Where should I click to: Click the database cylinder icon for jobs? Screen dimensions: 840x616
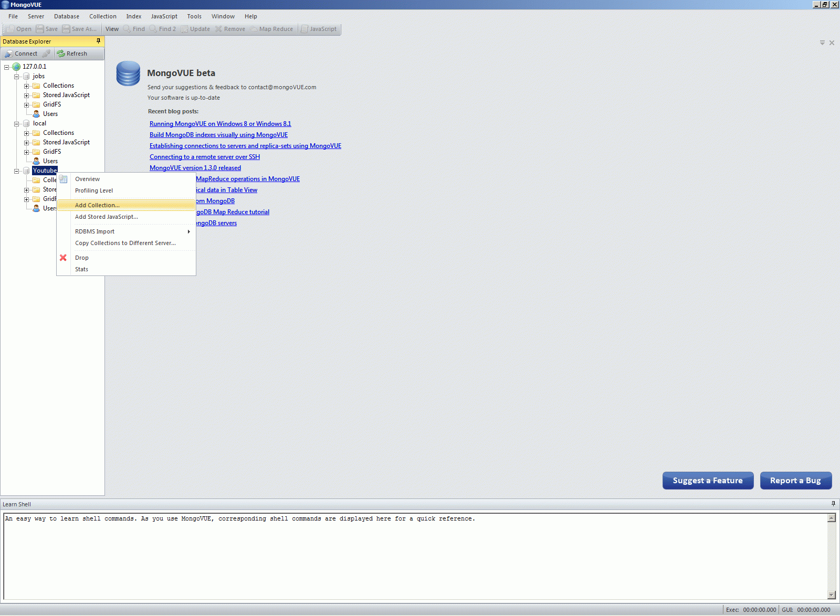click(26, 76)
